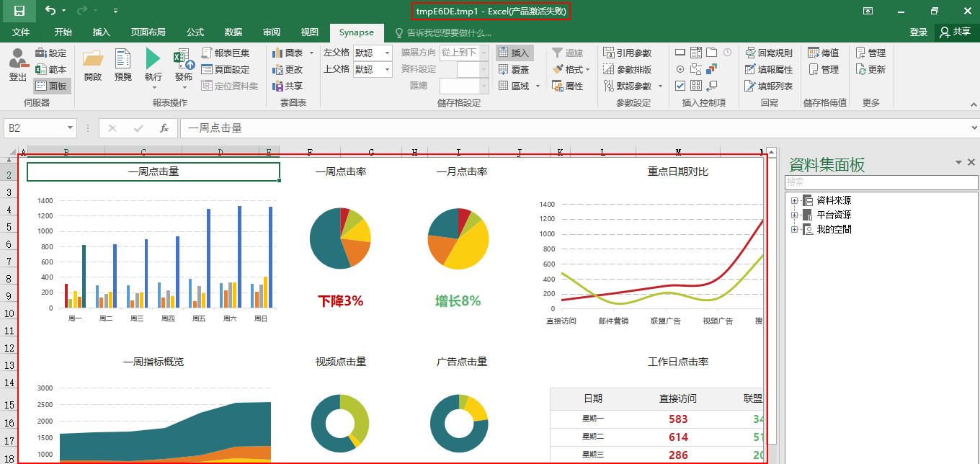The height and width of the screenshot is (464, 980).
Task: Click the 共享 share chart icon
Action: coord(288,86)
